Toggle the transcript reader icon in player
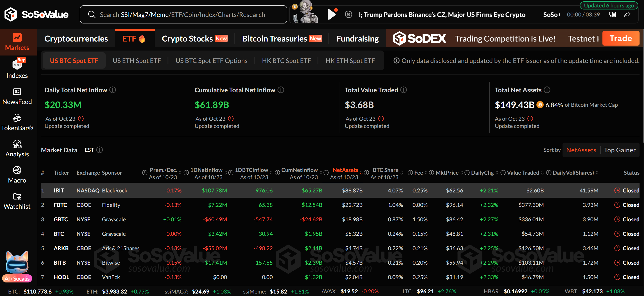The width and height of the screenshot is (644, 296). click(612, 15)
